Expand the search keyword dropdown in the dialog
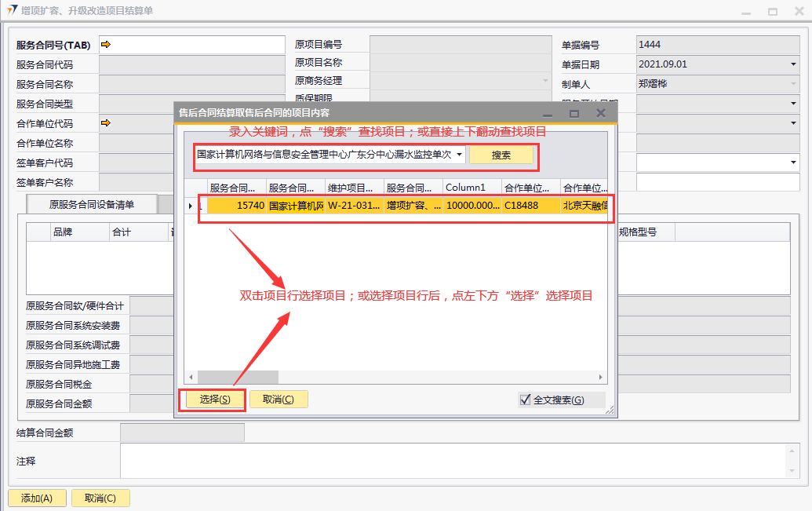The width and height of the screenshot is (812, 511). [x=459, y=155]
